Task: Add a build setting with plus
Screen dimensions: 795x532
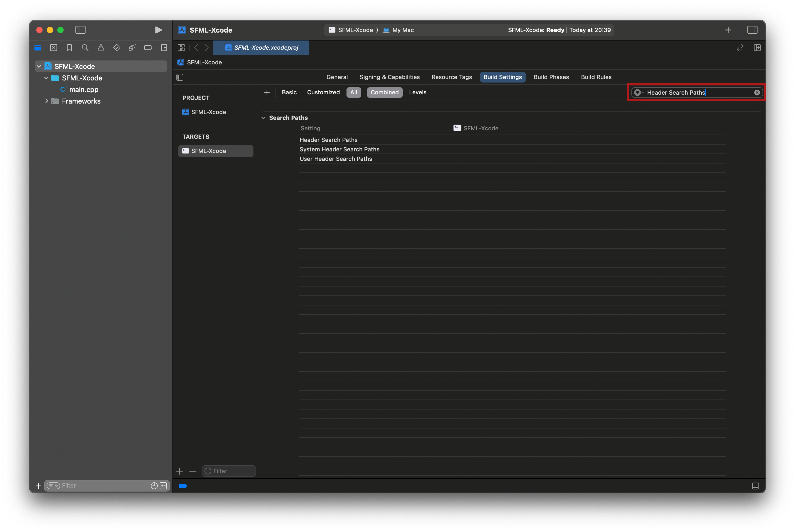Action: point(267,93)
